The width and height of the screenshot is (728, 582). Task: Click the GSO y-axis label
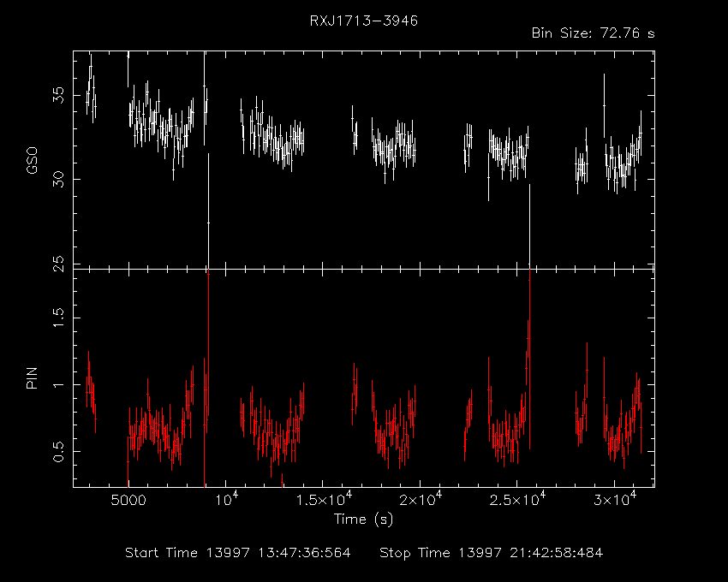32,161
